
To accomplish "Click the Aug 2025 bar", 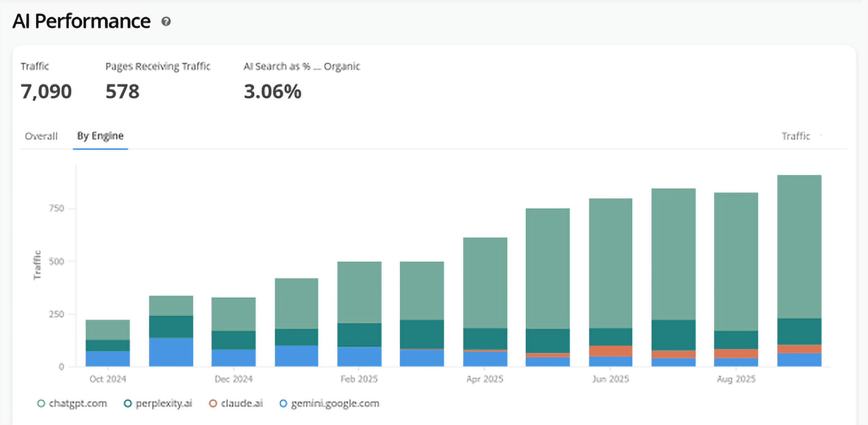I will point(736,280).
